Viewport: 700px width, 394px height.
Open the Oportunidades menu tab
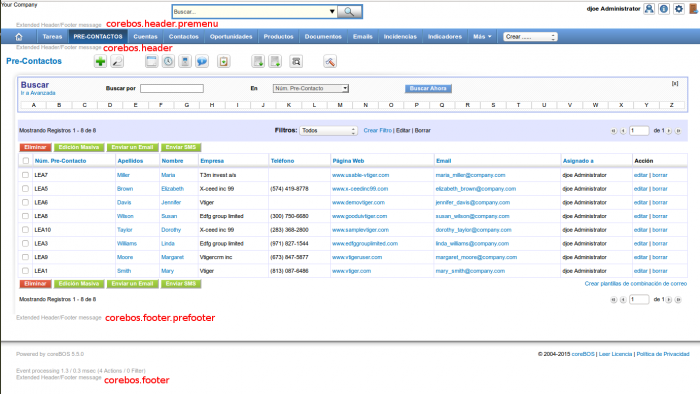231,37
